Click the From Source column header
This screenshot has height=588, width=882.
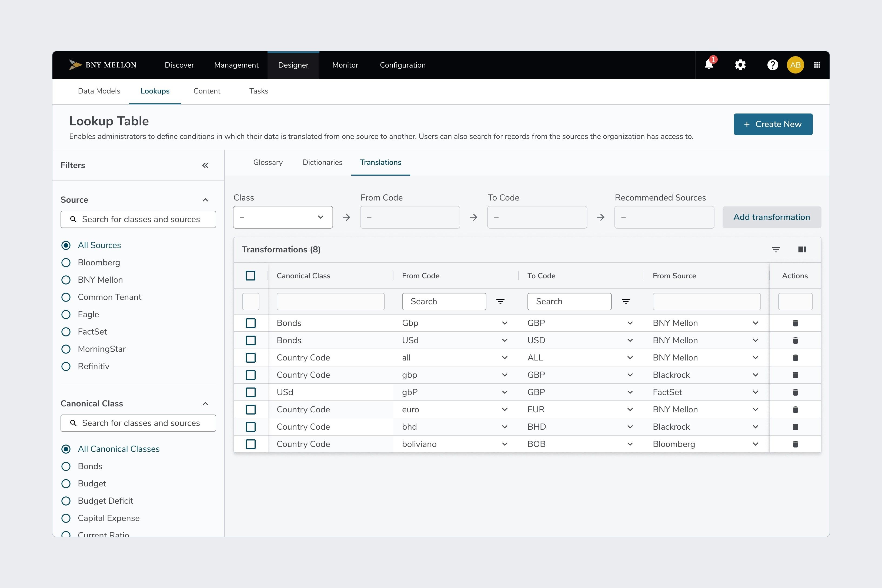click(674, 276)
